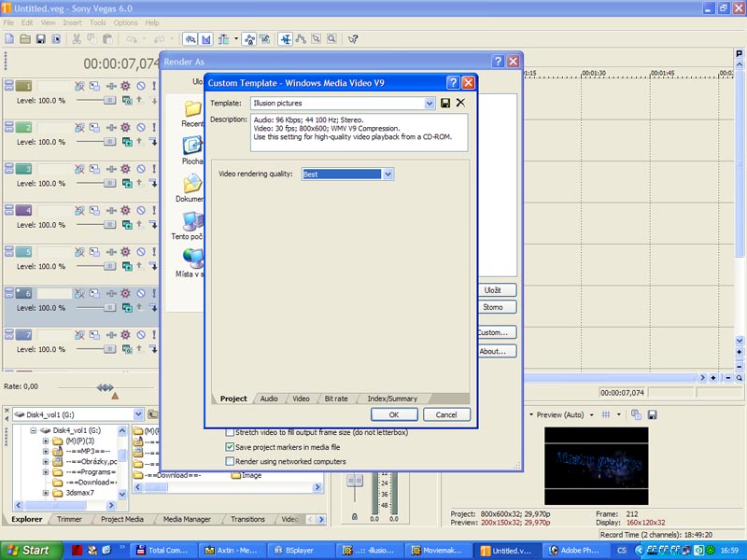747x560 pixels.
Task: Confirm the template with OK
Action: pyautogui.click(x=394, y=414)
